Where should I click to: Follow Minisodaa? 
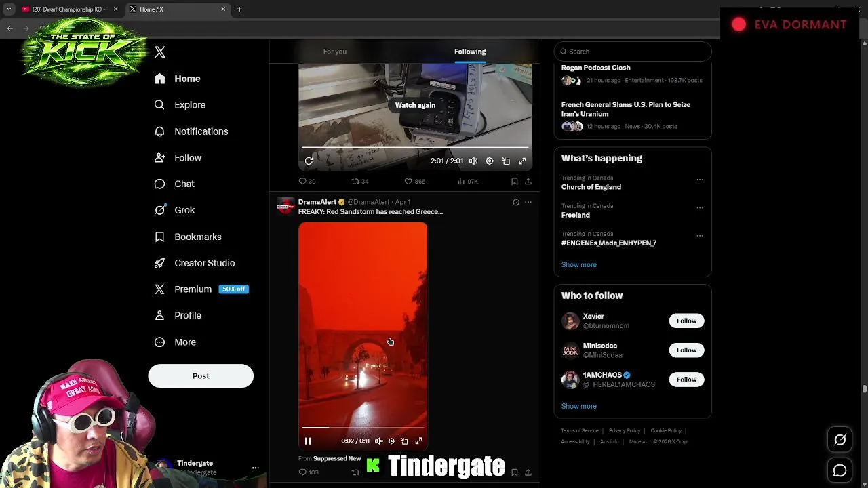click(686, 350)
